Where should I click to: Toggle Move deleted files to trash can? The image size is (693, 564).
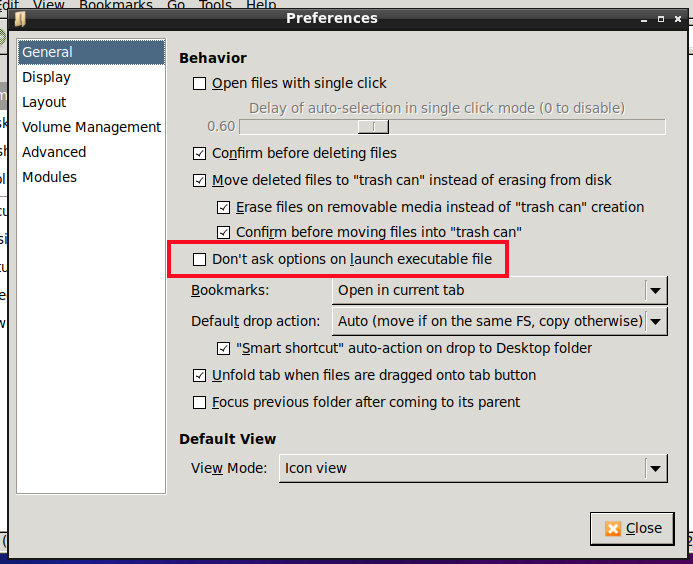(x=199, y=180)
